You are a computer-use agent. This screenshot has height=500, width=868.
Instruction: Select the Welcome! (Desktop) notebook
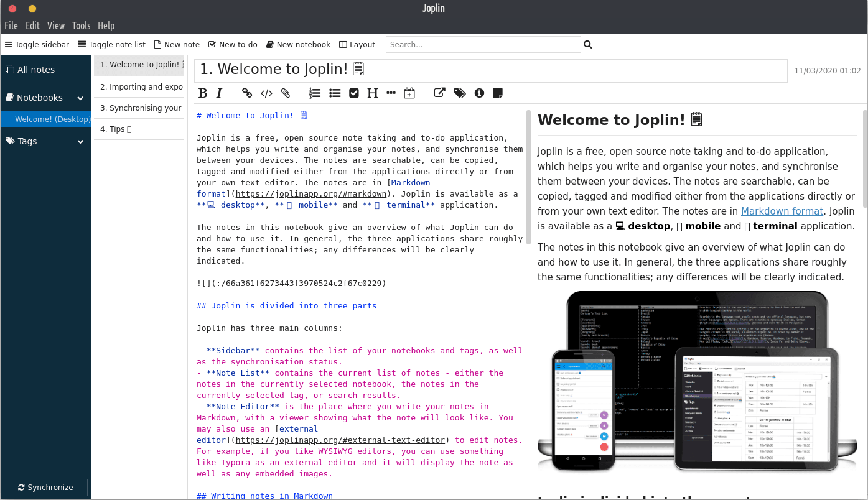(52, 119)
